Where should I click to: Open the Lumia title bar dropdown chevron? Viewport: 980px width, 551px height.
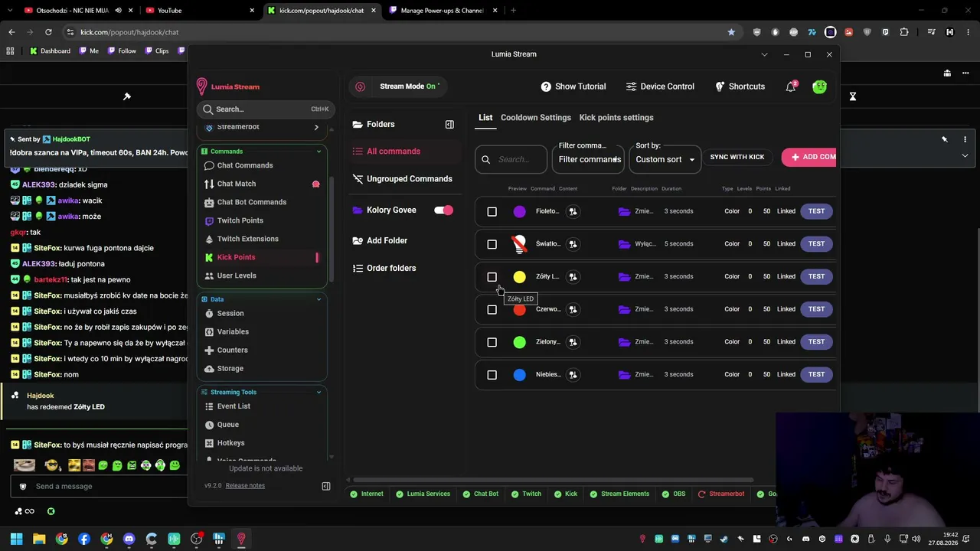tap(764, 54)
